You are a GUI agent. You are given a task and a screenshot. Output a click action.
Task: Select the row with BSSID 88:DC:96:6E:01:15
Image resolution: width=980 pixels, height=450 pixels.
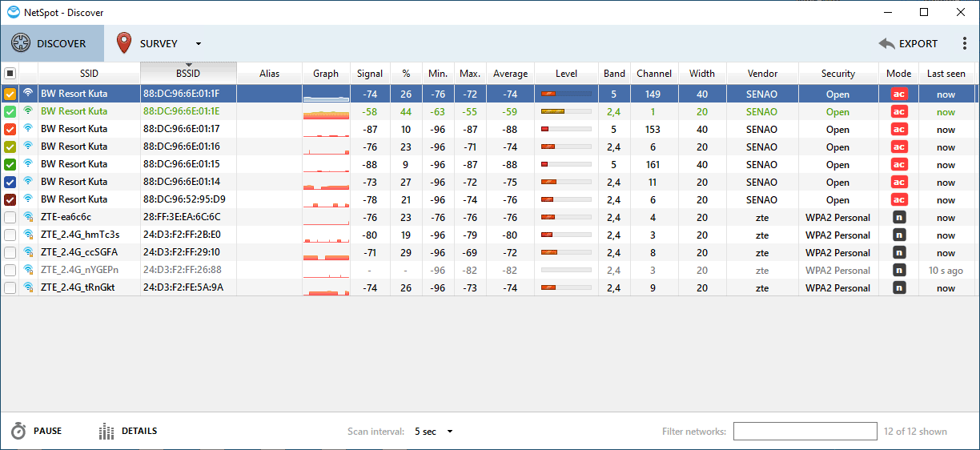click(490, 164)
